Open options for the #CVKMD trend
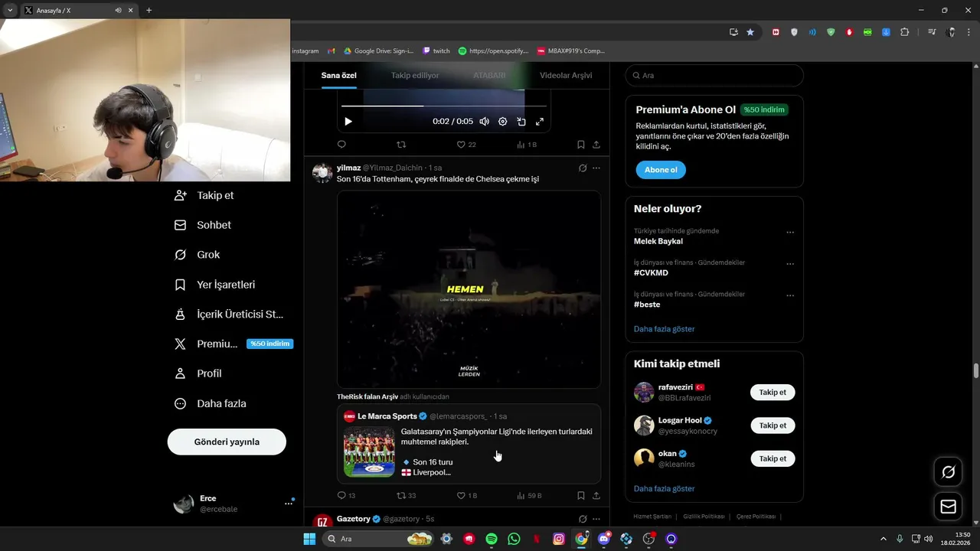This screenshot has height=551, width=980. coord(790,264)
